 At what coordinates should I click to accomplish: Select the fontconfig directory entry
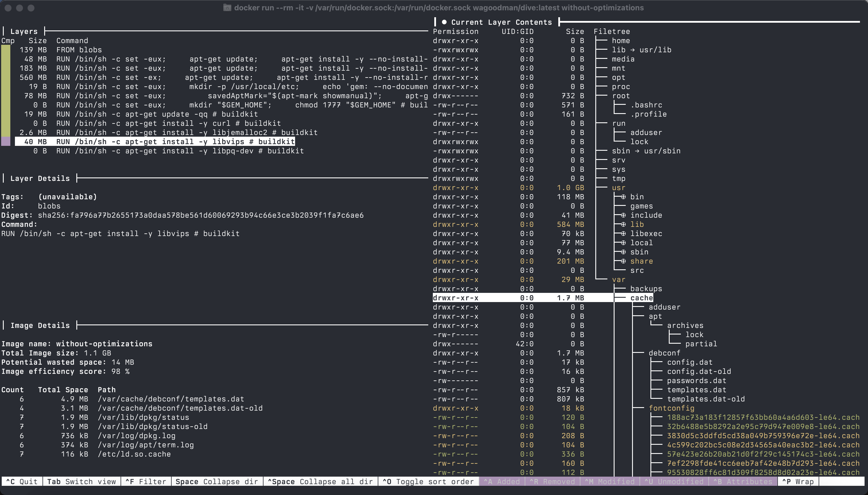(x=671, y=408)
